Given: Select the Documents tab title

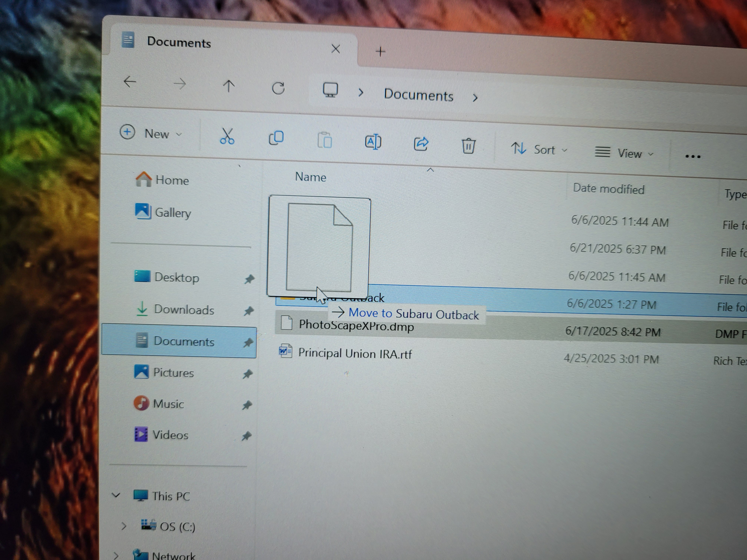Looking at the screenshot, I should (x=179, y=43).
